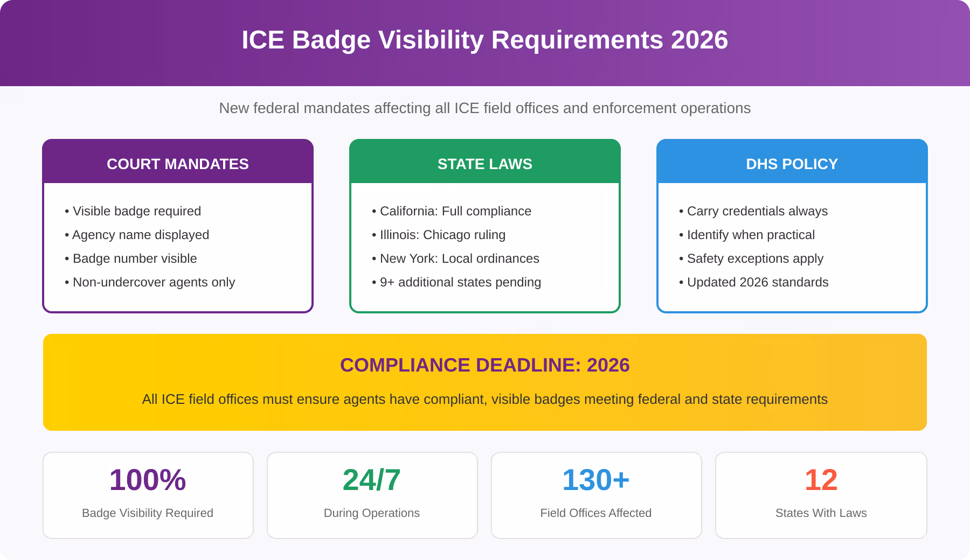Click the 24/7 During Operations stat
This screenshot has height=560, width=970.
click(372, 495)
